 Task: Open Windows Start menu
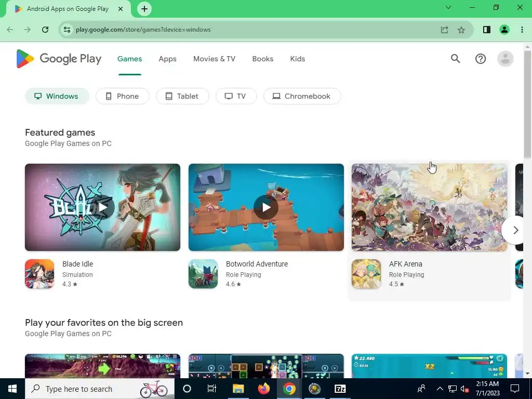[12, 389]
